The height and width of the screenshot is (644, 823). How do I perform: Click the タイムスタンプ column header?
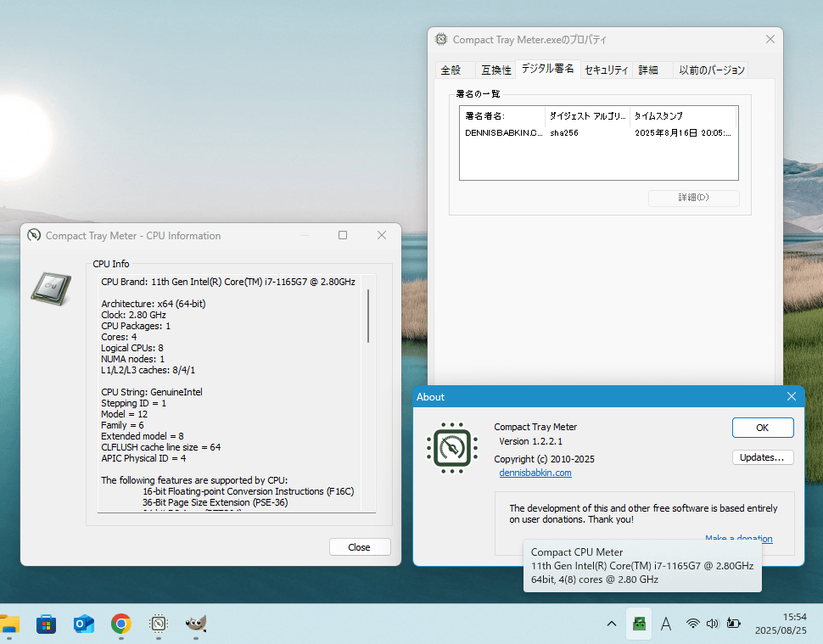683,116
